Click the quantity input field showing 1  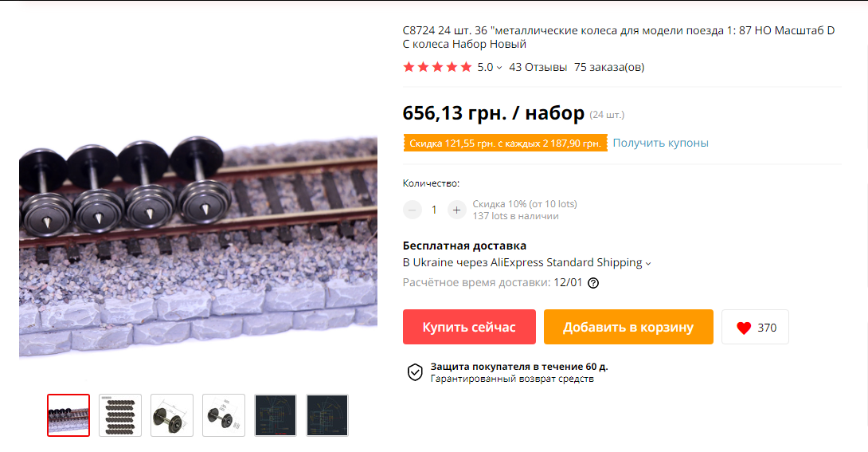434,210
